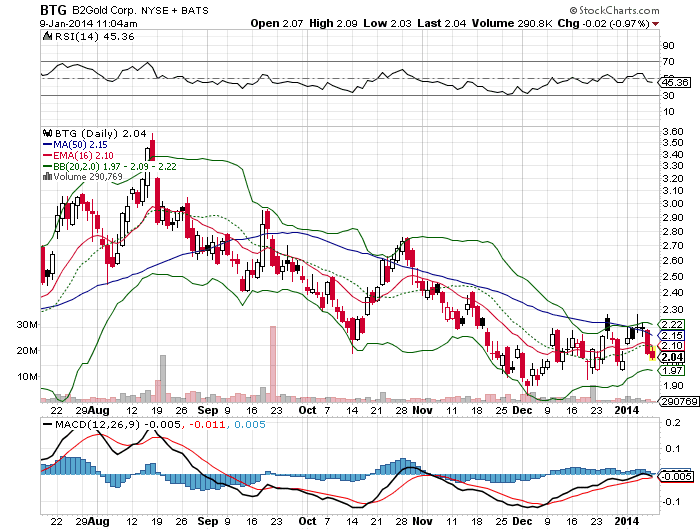Screen dimensions: 700x530
Task: Click the Low 2.03 value
Action: point(388,23)
